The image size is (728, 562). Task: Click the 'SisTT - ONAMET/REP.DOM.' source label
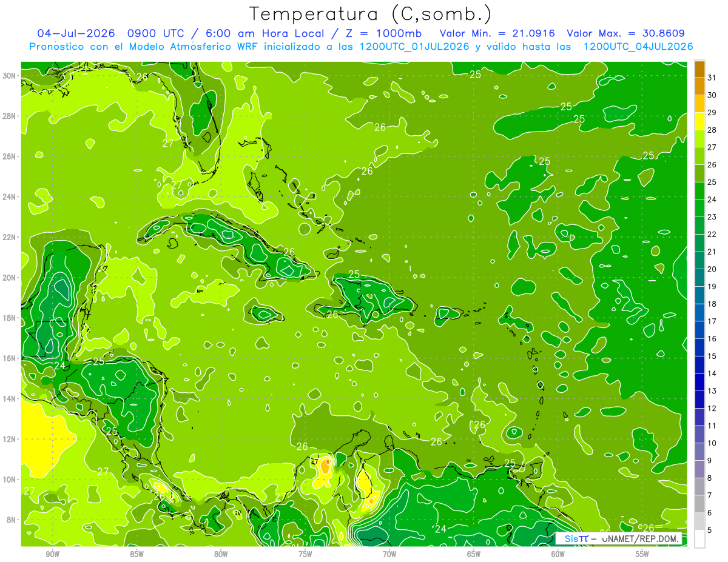pyautogui.click(x=619, y=538)
